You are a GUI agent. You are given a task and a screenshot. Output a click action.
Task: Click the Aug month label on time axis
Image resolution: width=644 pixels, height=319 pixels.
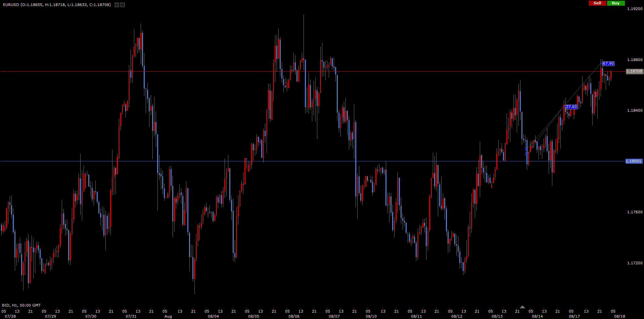coord(168,316)
